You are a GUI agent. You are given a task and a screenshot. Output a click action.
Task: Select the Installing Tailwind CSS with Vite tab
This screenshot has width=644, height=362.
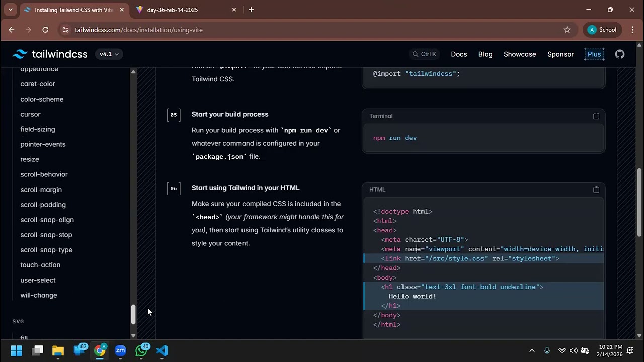click(73, 10)
